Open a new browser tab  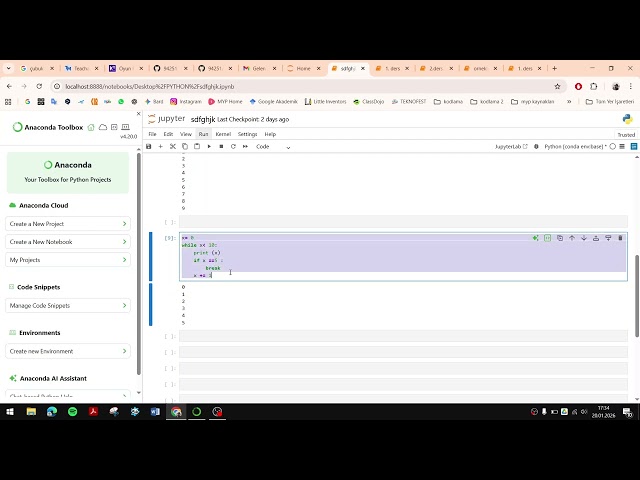click(x=554, y=69)
